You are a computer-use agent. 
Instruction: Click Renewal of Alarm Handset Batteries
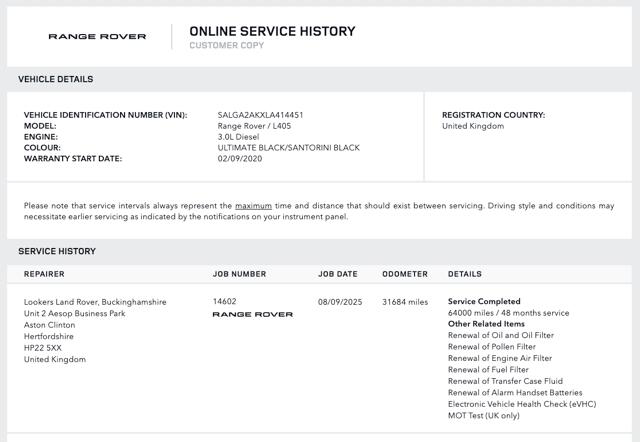515,393
